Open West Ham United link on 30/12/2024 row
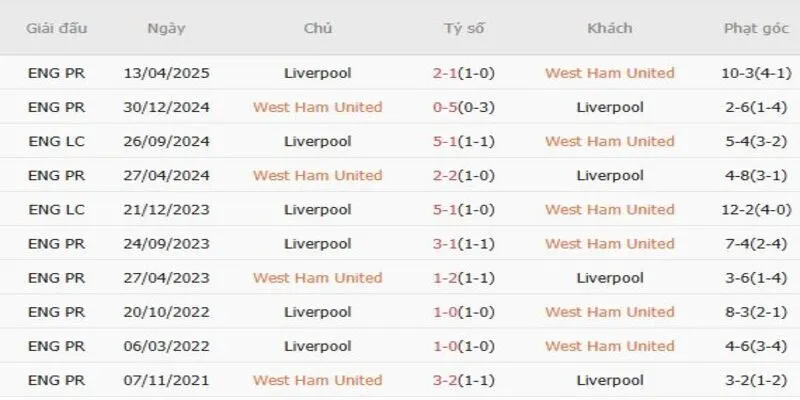Screen dimensions: 800x400 point(317,107)
